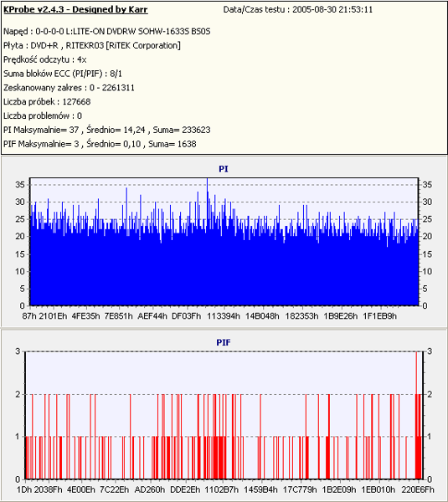Click the Zeskanowany zakres range line
This screenshot has width=448, height=502.
coord(69,88)
